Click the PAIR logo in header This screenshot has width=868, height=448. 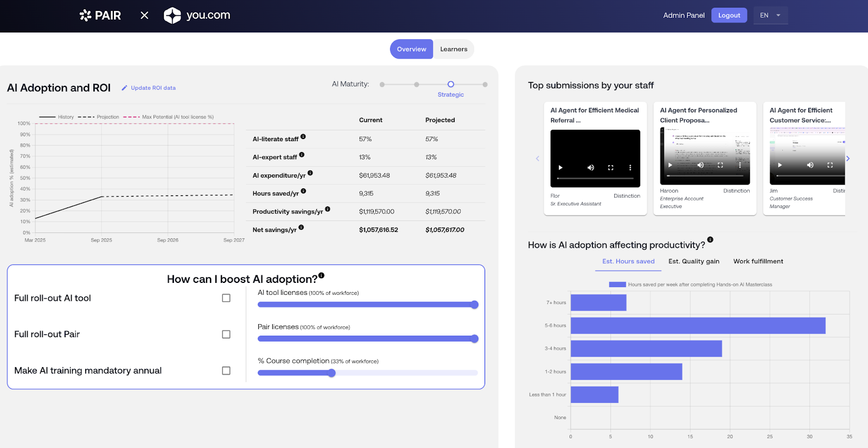[x=100, y=15]
